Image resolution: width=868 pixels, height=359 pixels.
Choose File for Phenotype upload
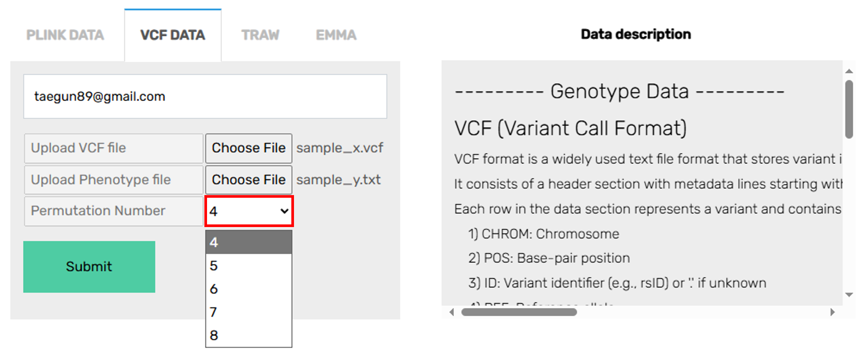[x=248, y=180]
